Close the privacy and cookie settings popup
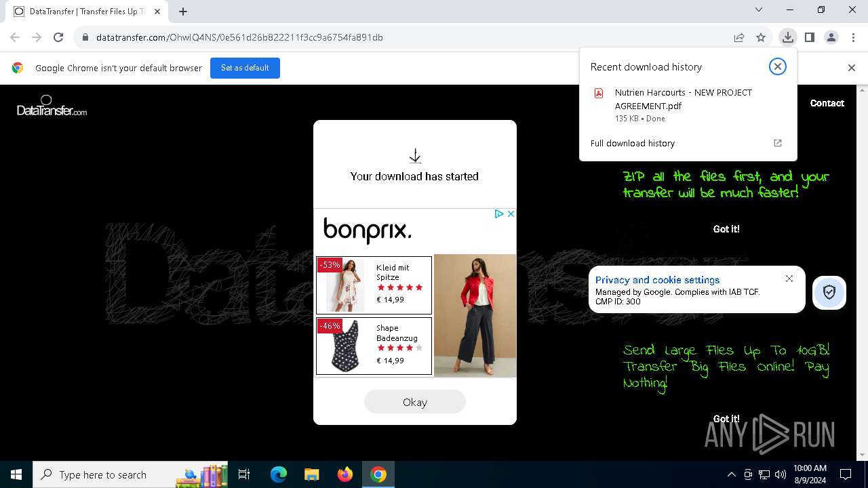This screenshot has height=488, width=868. pos(789,279)
